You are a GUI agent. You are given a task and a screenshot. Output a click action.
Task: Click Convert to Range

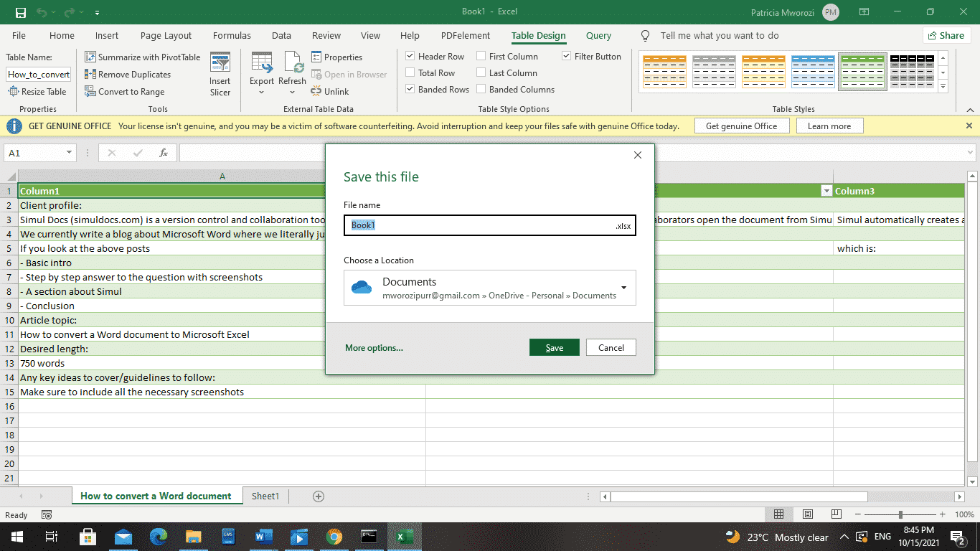[125, 91]
